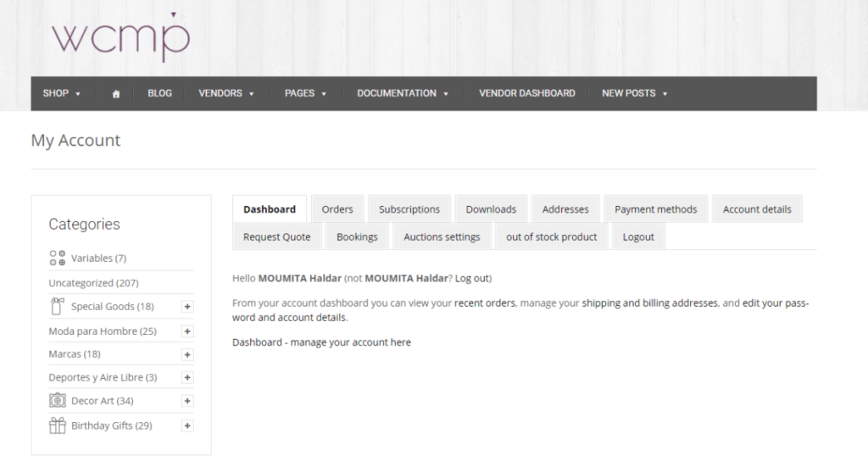
Task: Open the Uncategorized (207) category link
Action: pos(93,283)
